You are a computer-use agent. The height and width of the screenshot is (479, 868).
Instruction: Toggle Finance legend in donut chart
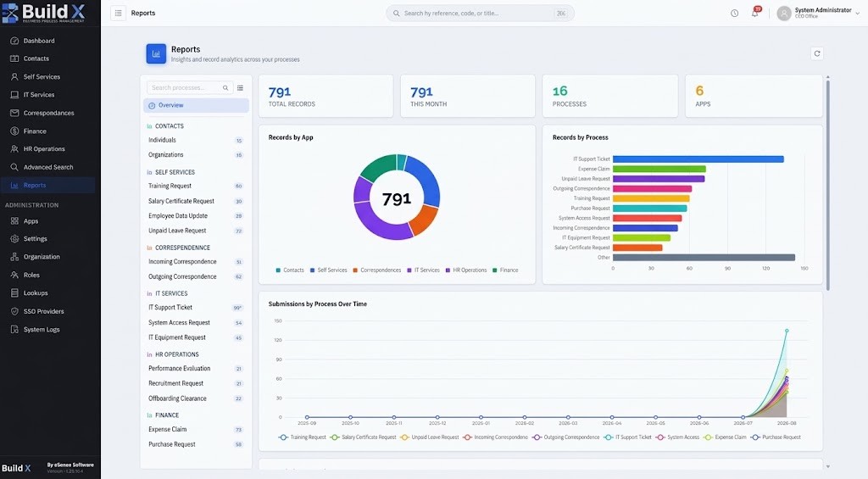pos(505,270)
